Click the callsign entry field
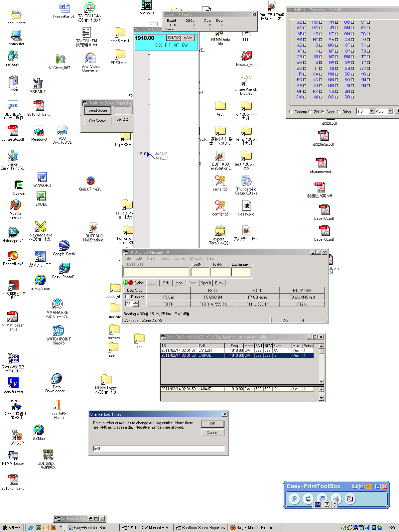Viewport: 399px width, 532px height. pyautogui.click(x=156, y=272)
